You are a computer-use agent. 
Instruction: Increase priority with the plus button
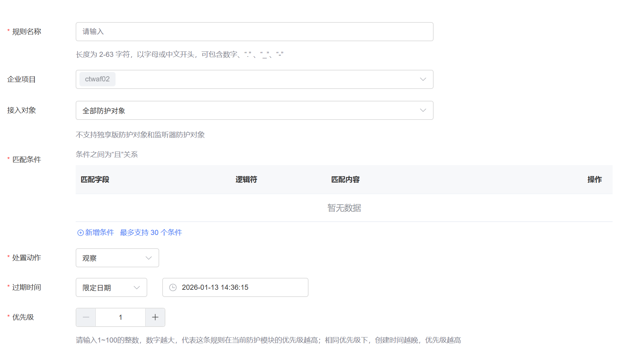(x=155, y=317)
